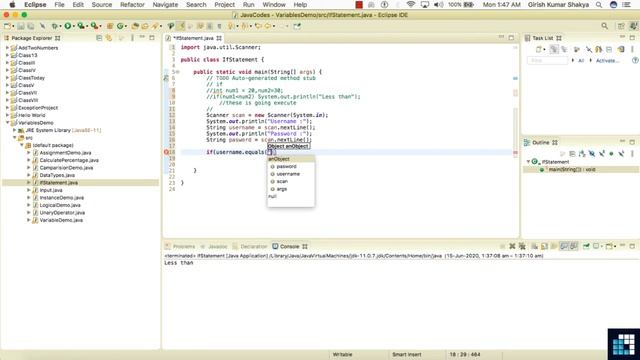This screenshot has height=360, width=640.
Task: Toggle Show Console on Standard Out change
Action: [564, 246]
